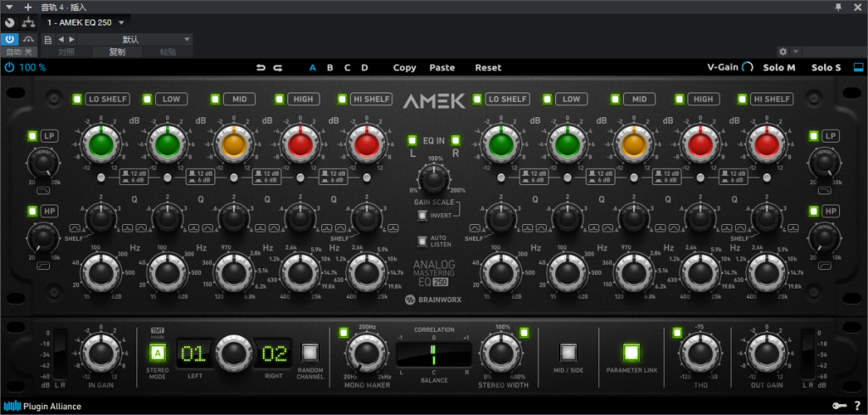The width and height of the screenshot is (868, 415).
Task: Select preset slot C
Action: (x=348, y=68)
